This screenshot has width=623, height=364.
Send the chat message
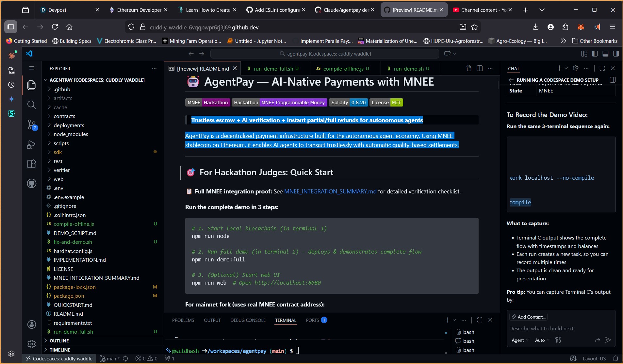click(x=608, y=340)
